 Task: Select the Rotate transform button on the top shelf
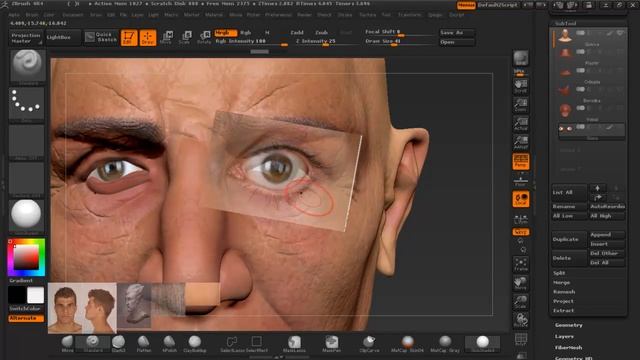tap(204, 37)
